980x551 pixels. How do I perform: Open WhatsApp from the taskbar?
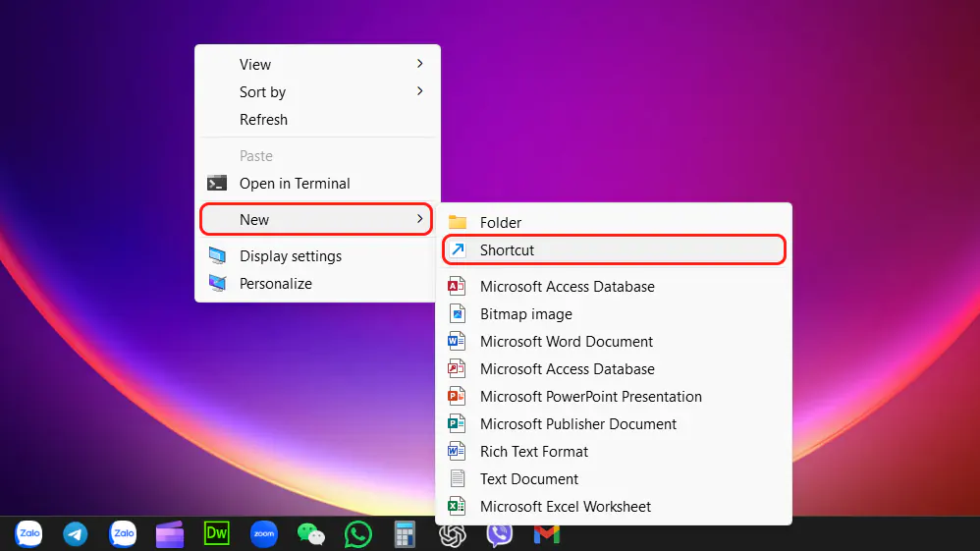(x=358, y=534)
